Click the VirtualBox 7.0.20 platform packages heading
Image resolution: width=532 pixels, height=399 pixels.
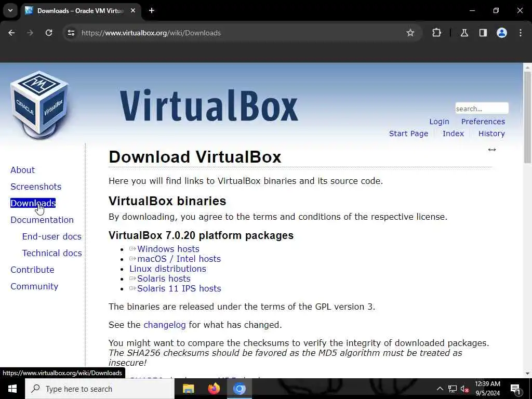click(x=201, y=235)
